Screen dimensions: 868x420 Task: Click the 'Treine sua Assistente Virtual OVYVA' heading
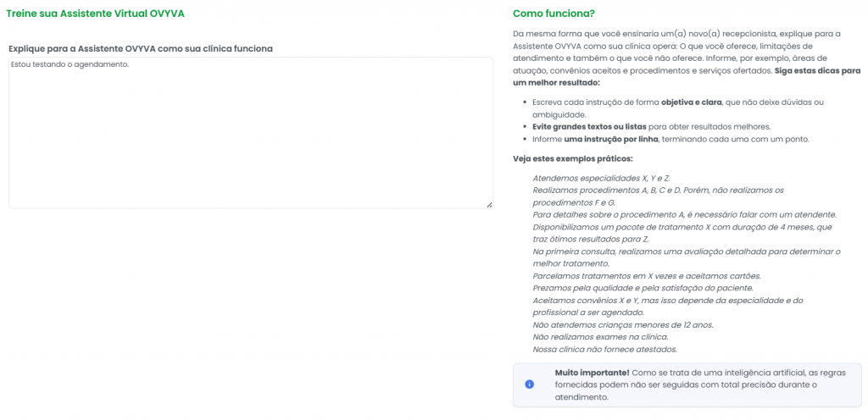(x=95, y=14)
